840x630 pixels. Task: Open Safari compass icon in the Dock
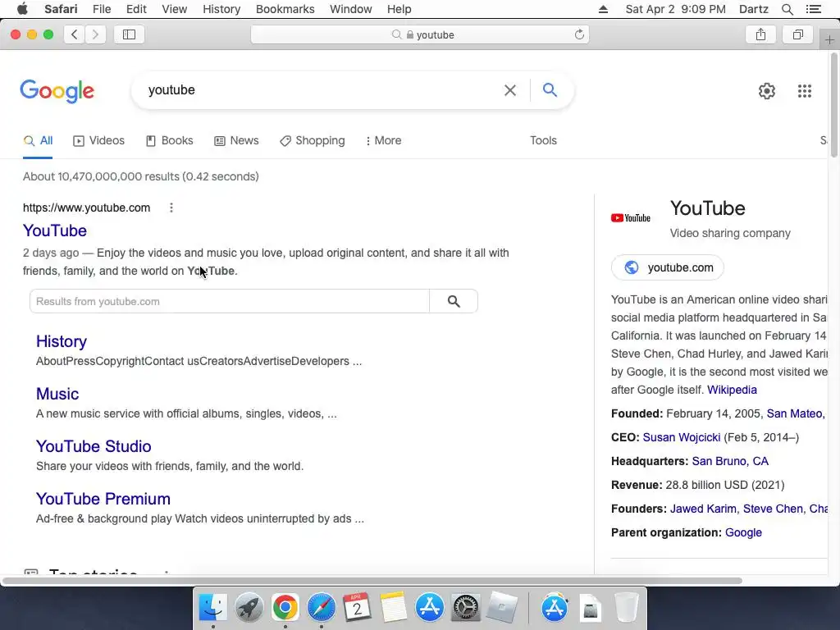tap(321, 608)
